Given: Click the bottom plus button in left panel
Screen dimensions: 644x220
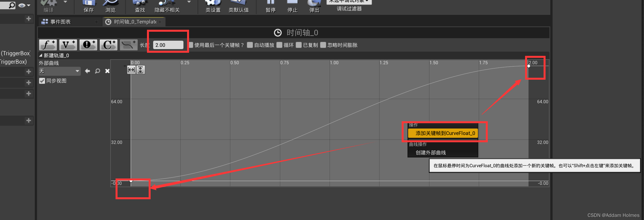Looking at the screenshot, I should pos(29,120).
